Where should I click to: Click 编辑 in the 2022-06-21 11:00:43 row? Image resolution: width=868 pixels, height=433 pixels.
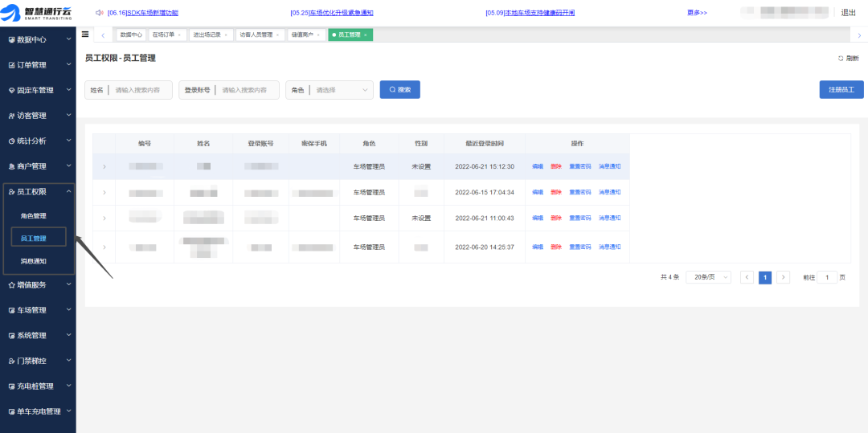[538, 218]
